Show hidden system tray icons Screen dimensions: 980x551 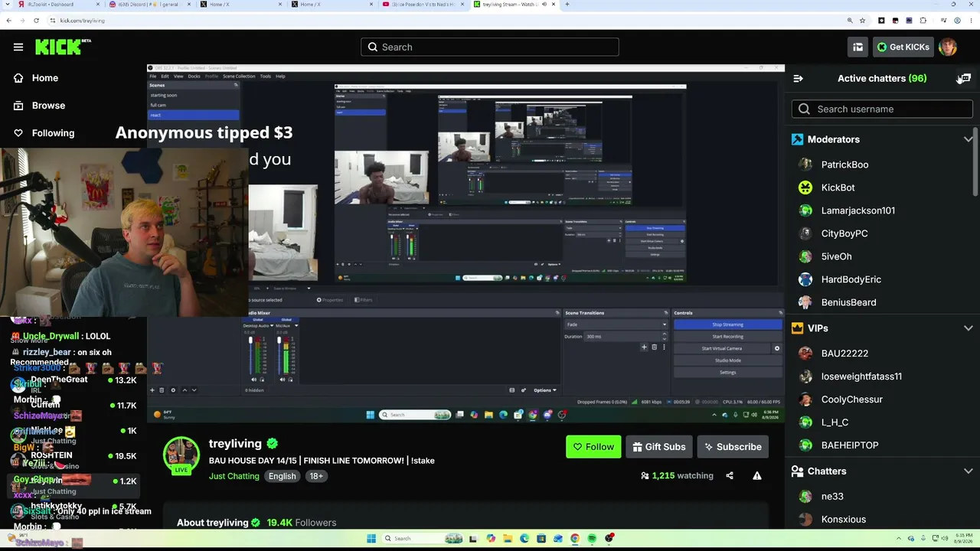click(x=899, y=539)
